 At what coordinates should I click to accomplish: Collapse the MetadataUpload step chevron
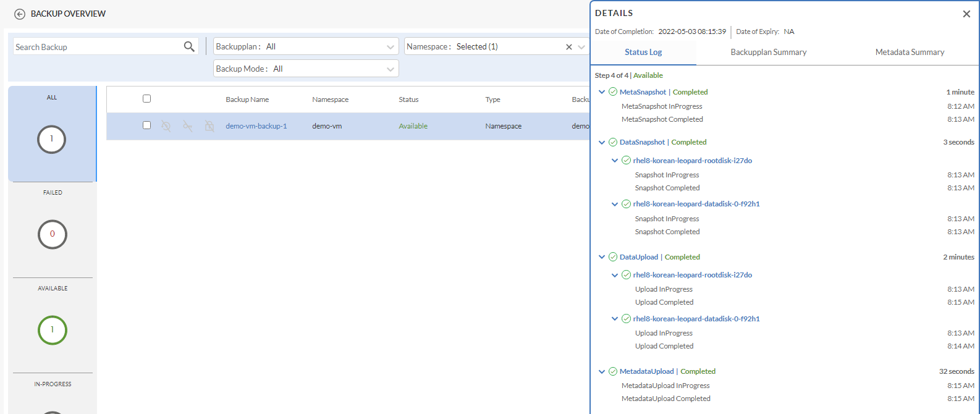tap(602, 371)
